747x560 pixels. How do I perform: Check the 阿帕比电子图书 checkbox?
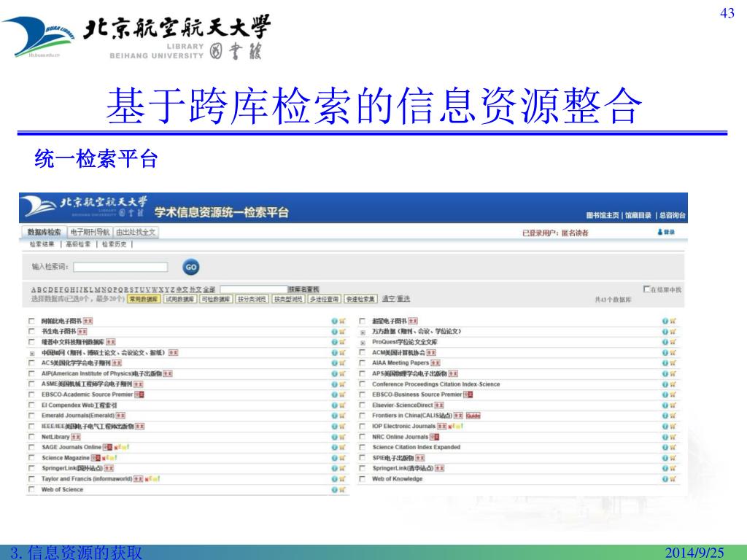(x=31, y=321)
